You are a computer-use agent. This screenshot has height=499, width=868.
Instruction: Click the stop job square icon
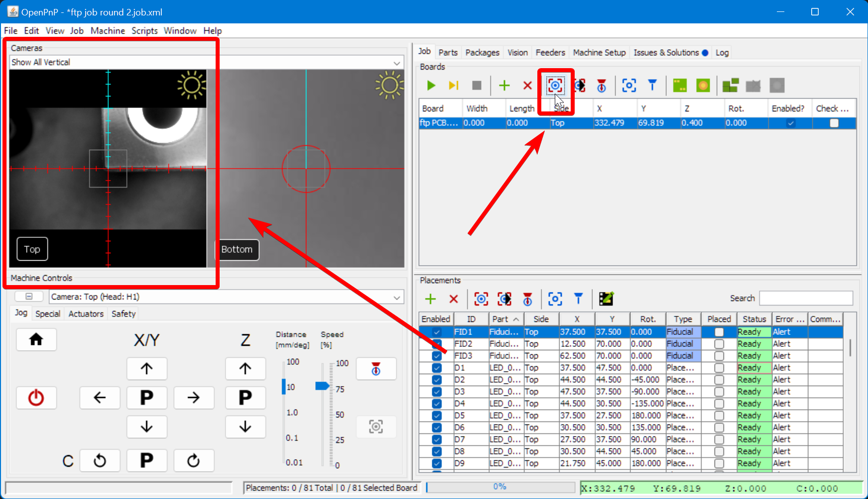477,86
